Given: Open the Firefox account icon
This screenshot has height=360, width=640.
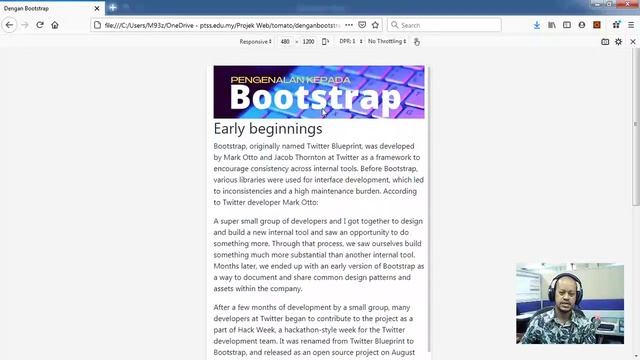Looking at the screenshot, I should 582,25.
